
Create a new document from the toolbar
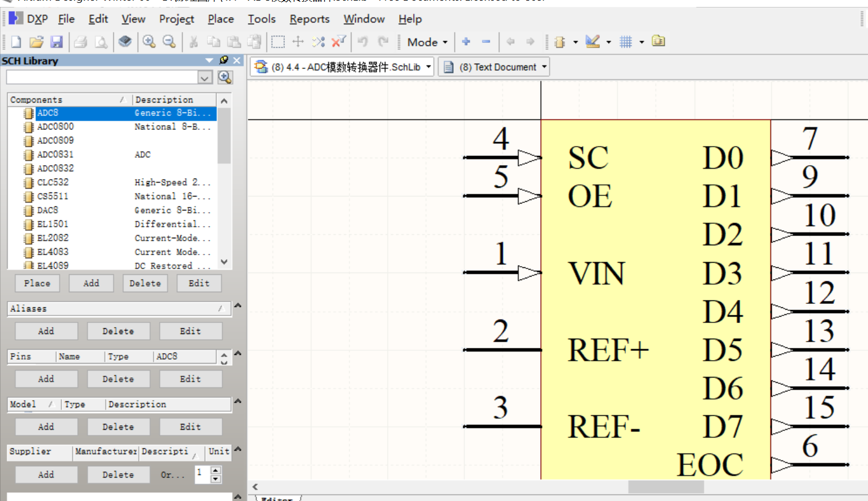[x=16, y=42]
